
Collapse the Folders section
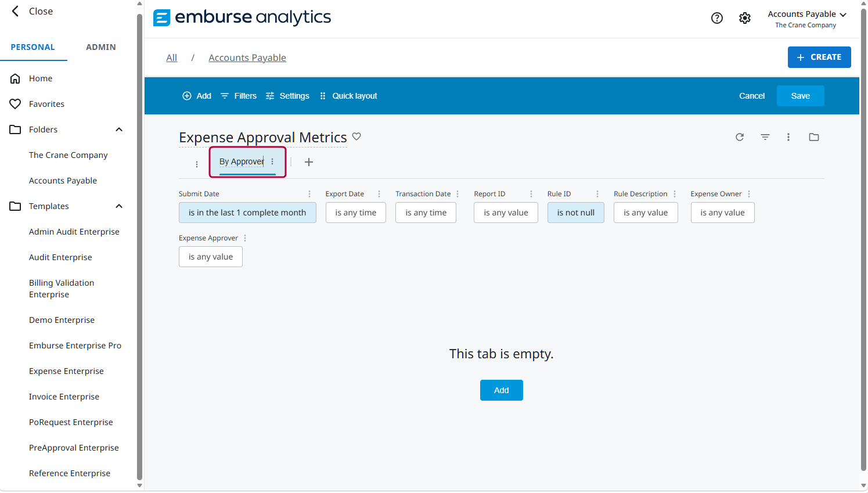click(x=119, y=129)
